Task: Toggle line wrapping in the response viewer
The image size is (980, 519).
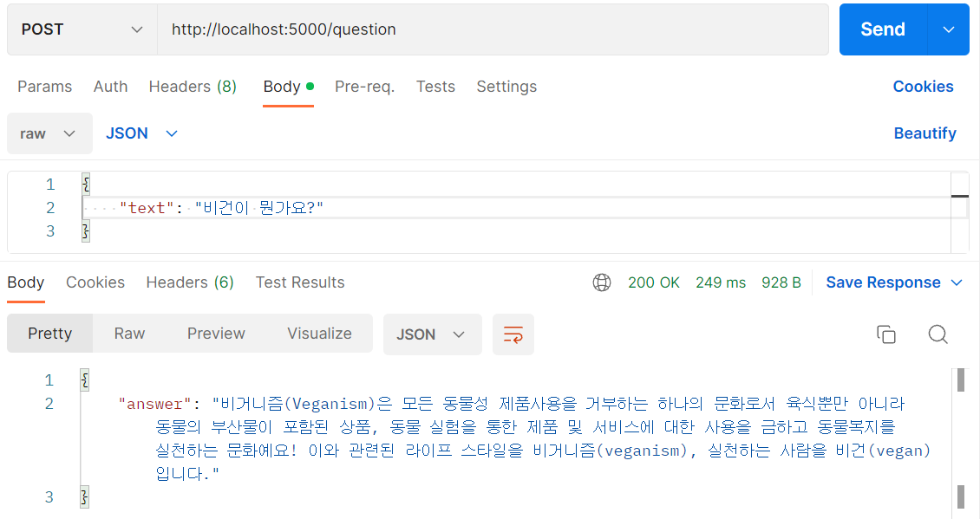Action: (x=513, y=334)
